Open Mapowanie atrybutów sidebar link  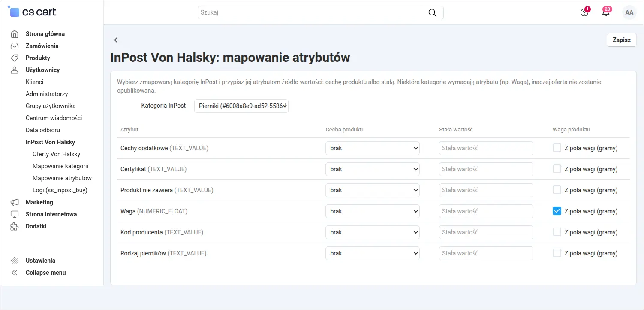(62, 178)
